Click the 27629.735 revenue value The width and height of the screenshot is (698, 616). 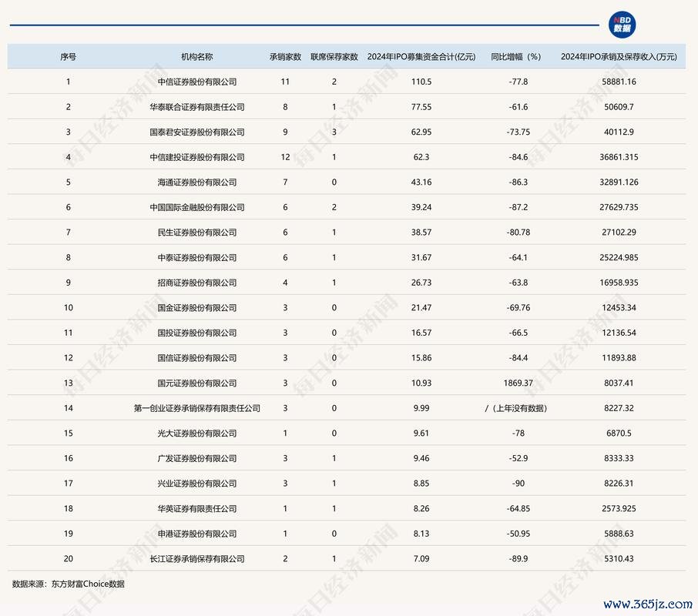pyautogui.click(x=619, y=207)
